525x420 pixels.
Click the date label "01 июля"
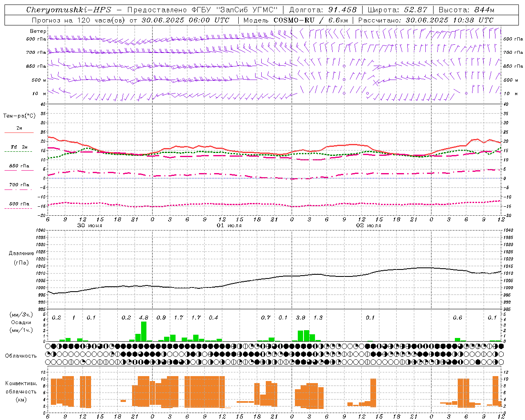click(x=229, y=226)
